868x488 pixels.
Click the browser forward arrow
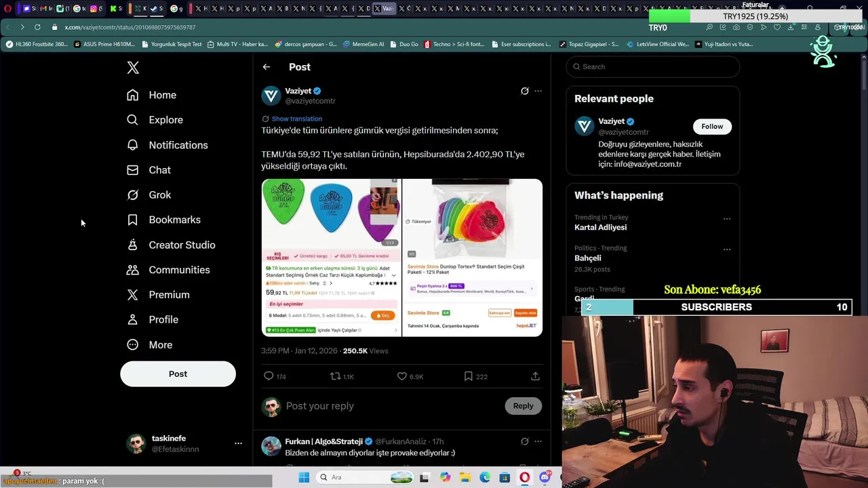pos(22,27)
